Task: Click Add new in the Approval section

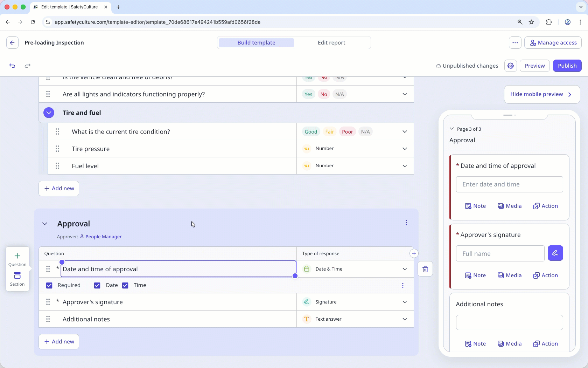Action: point(59,342)
